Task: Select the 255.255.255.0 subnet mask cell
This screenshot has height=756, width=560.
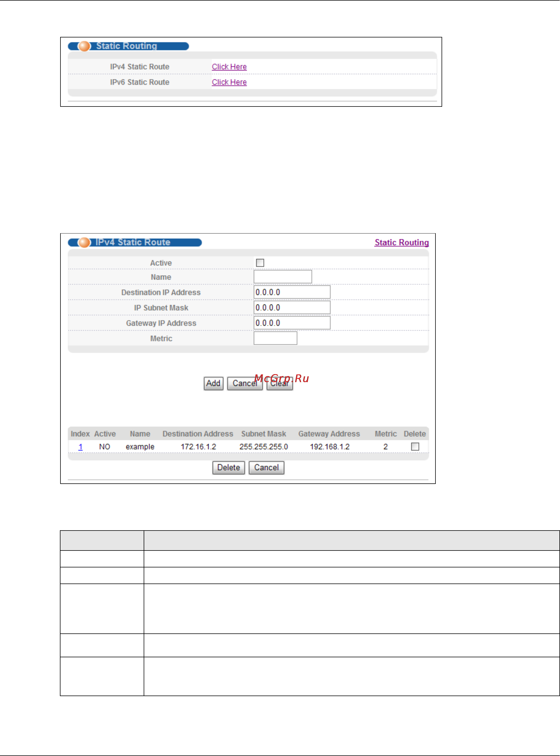Action: click(264, 447)
